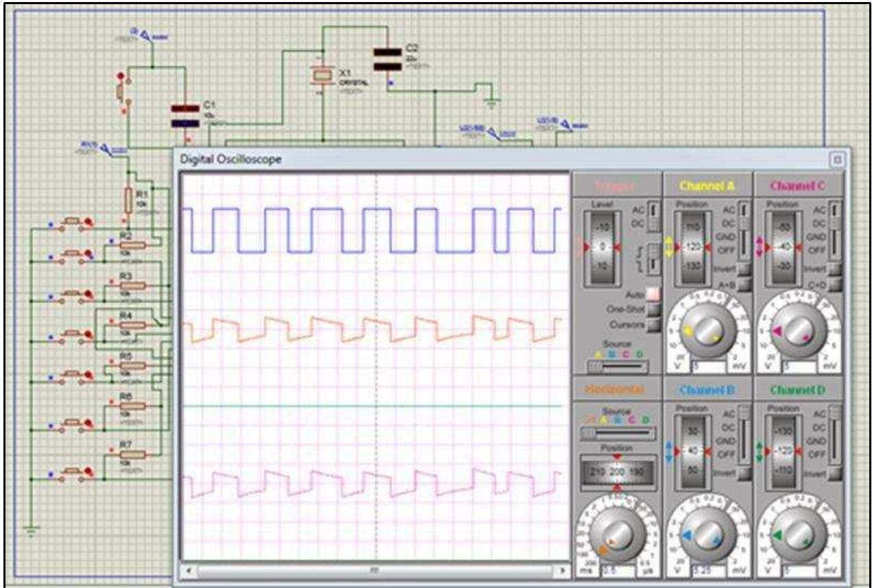Toggle Invert on Channel B
Image resolution: width=872 pixels, height=588 pixels.
(744, 474)
